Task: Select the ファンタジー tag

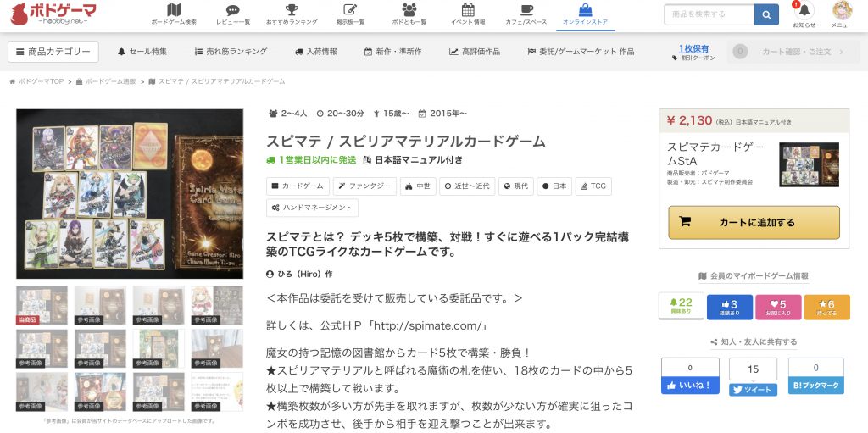Action: [x=364, y=186]
